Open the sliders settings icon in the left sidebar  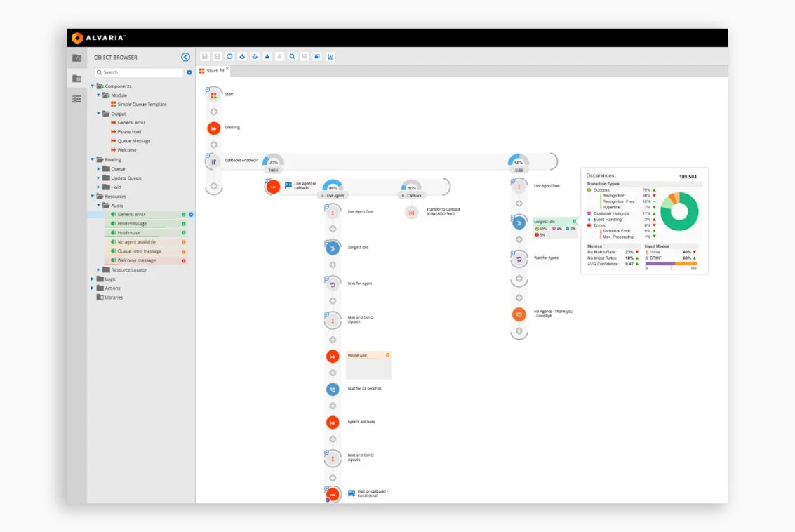click(x=76, y=99)
